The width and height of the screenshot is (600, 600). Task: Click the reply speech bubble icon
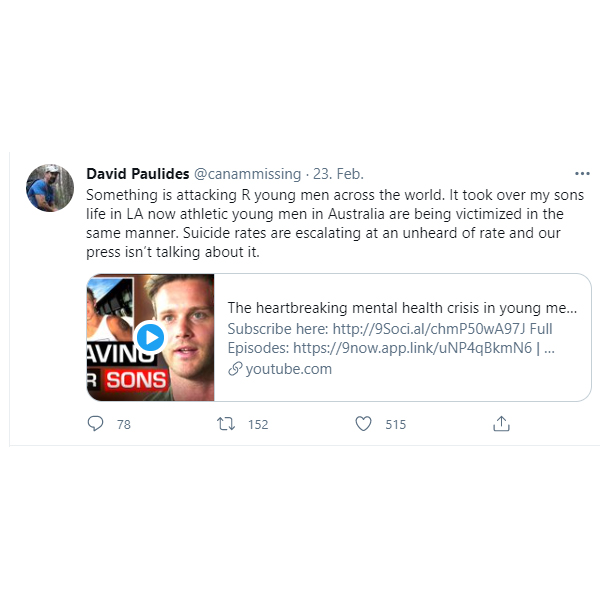tap(95, 424)
